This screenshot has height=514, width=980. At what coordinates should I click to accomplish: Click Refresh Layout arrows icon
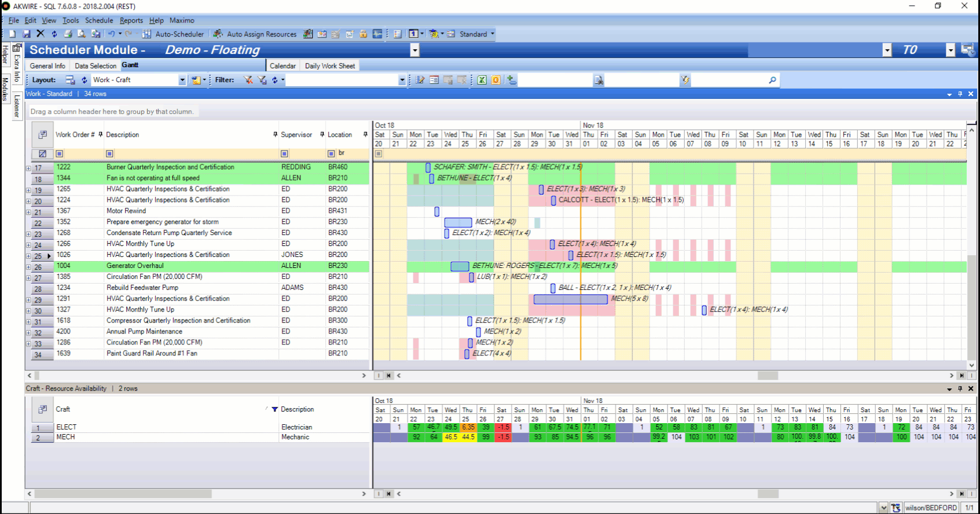pyautogui.click(x=84, y=80)
